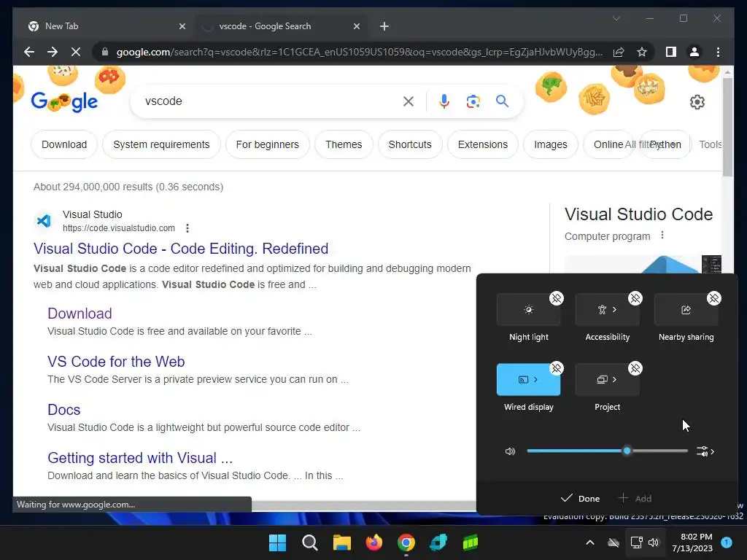Open Windows Start menu
Image resolution: width=747 pixels, height=560 pixels.
point(278,542)
